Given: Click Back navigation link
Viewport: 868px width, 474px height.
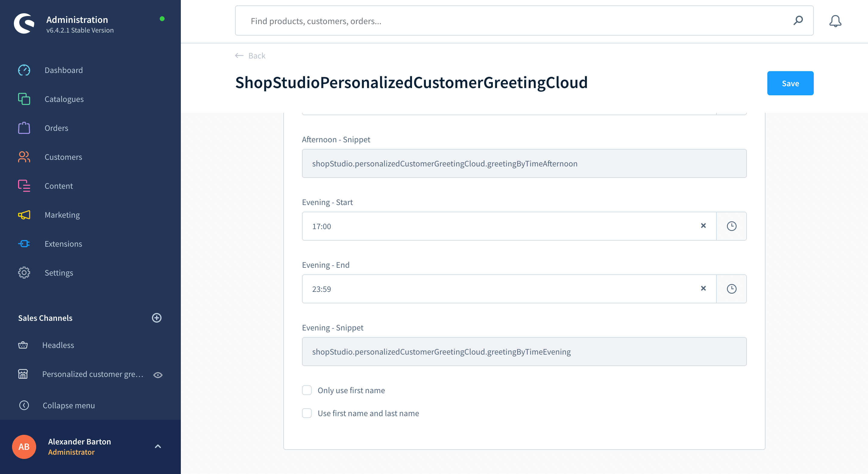Looking at the screenshot, I should [250, 55].
